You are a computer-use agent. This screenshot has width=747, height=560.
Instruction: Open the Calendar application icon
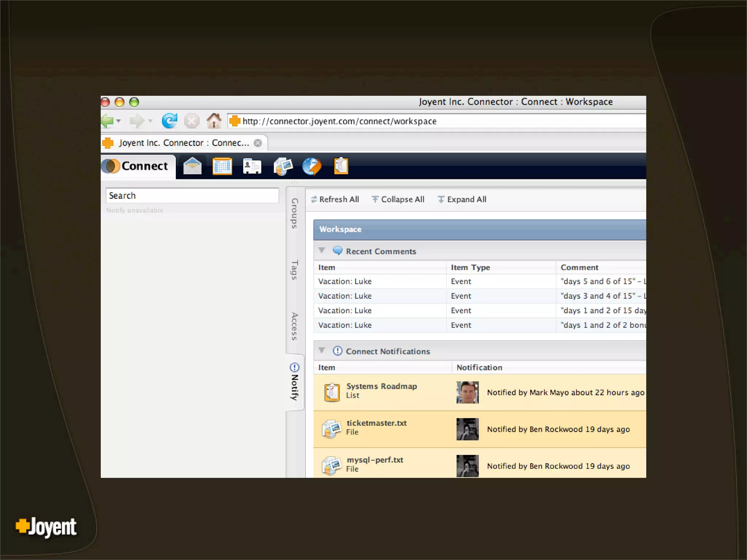click(x=222, y=166)
